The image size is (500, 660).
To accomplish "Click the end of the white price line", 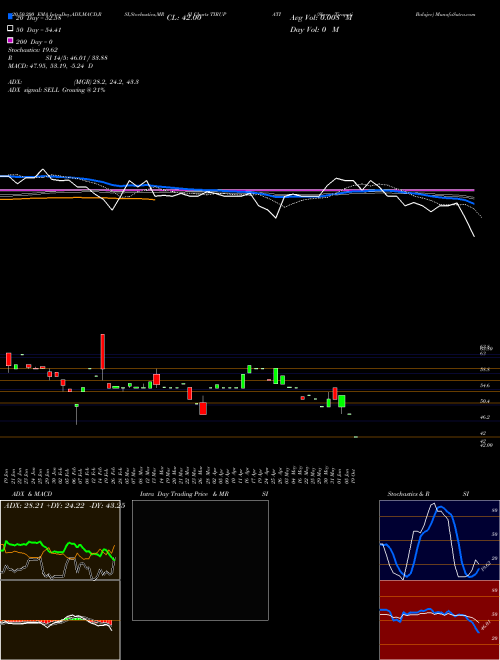I will [474, 236].
